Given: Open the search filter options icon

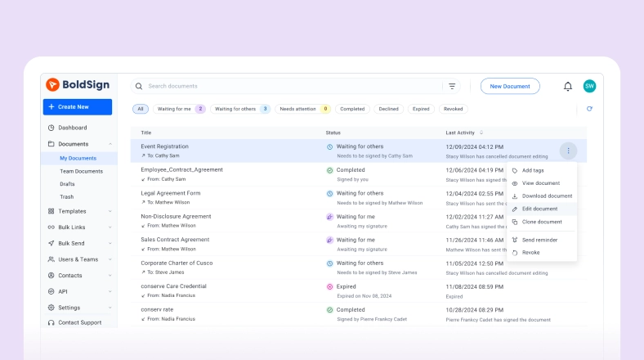Looking at the screenshot, I should click(452, 86).
